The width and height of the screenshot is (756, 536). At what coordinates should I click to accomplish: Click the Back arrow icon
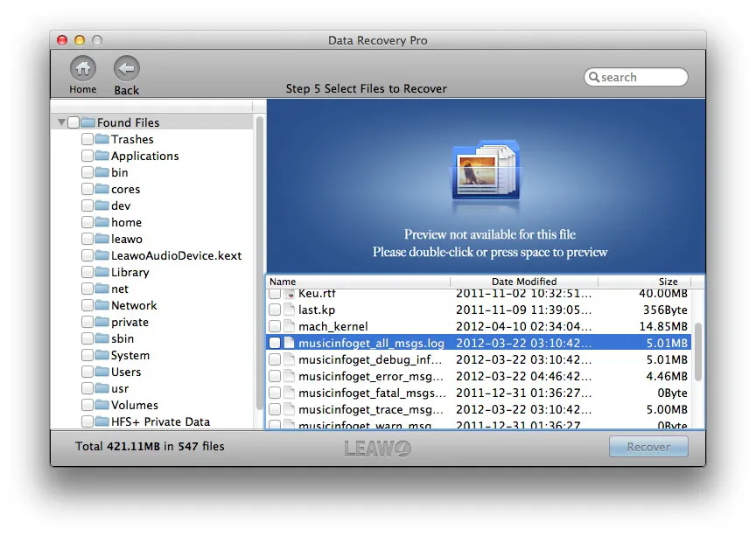click(x=126, y=68)
